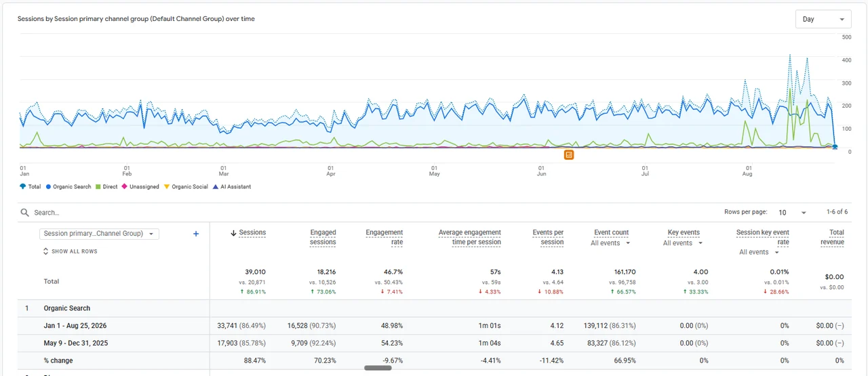
Task: Open All events dropdown under Key events
Action: (x=683, y=243)
